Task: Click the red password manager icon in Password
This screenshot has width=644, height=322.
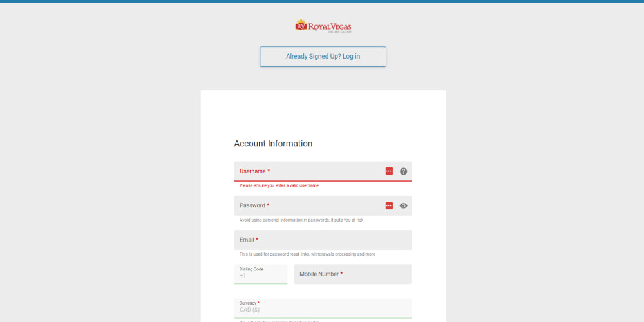Action: [x=389, y=205]
